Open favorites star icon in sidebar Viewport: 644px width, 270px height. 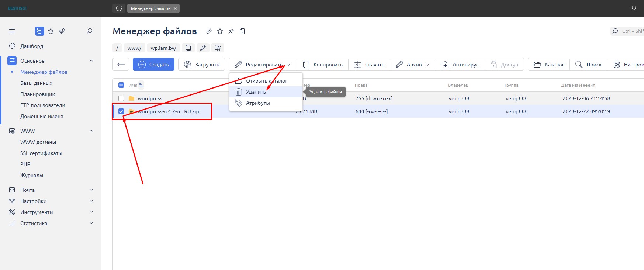[x=51, y=31]
